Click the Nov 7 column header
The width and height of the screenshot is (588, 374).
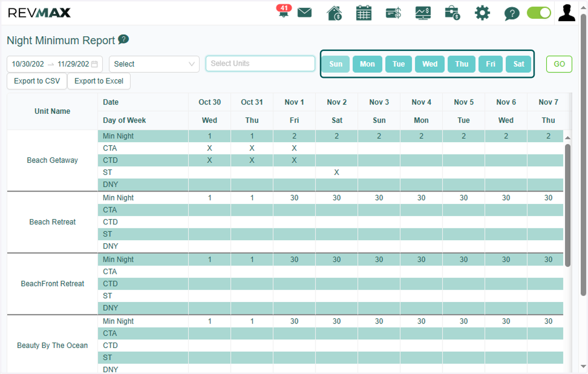coord(548,102)
